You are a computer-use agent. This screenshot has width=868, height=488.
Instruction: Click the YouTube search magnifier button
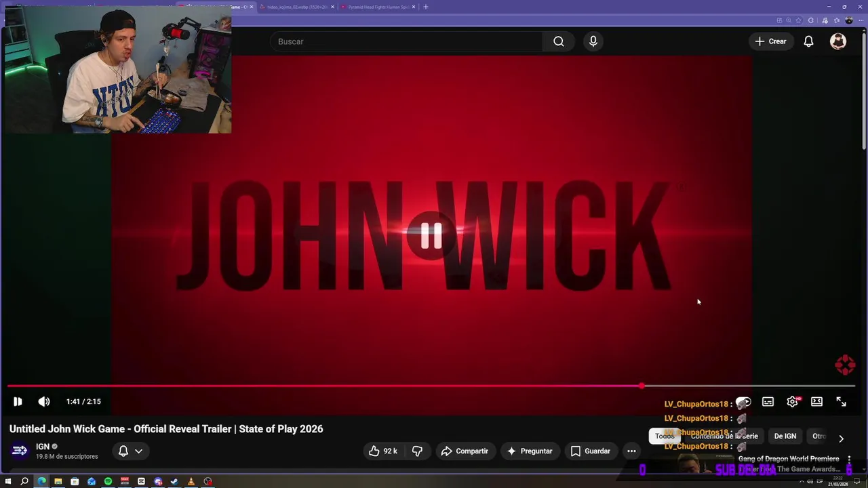pyautogui.click(x=558, y=41)
